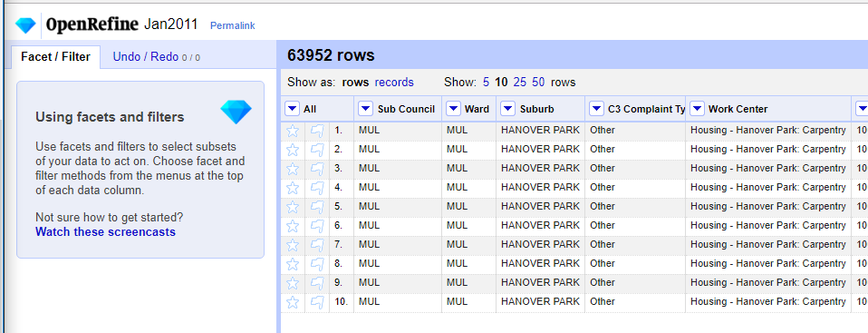Click the Ward cell MUL in row 2
Screen dimensions: 868x333
pos(468,150)
